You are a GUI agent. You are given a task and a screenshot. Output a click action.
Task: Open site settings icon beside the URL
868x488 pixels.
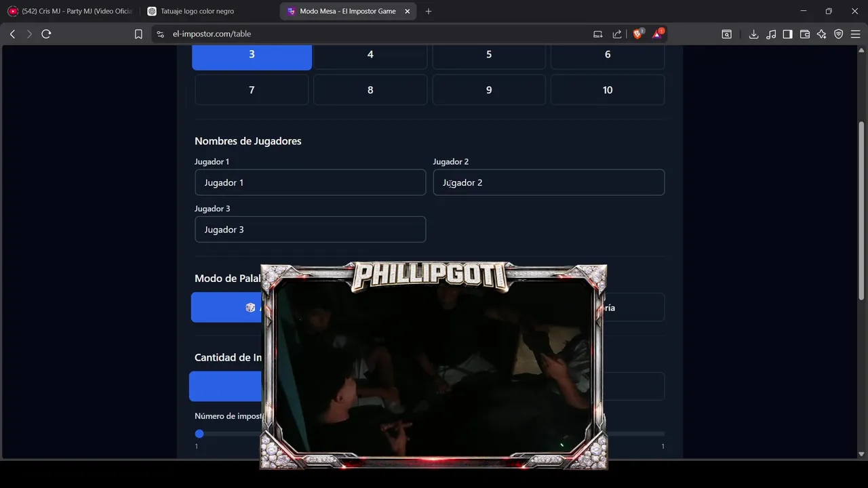pos(160,34)
